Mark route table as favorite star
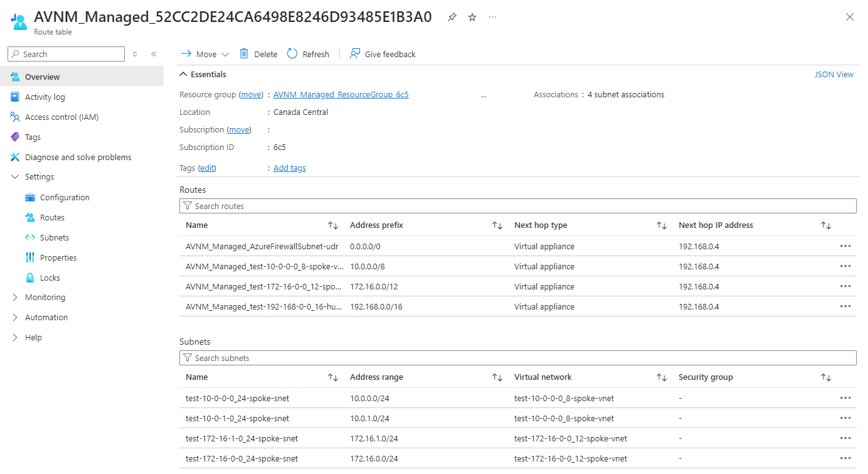Image resolution: width=868 pixels, height=474 pixels. [472, 17]
